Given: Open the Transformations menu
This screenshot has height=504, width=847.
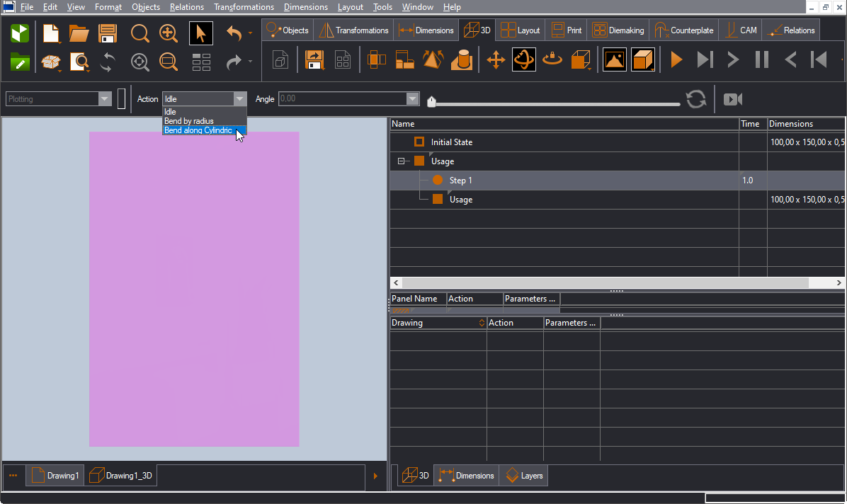Looking at the screenshot, I should click(x=244, y=7).
